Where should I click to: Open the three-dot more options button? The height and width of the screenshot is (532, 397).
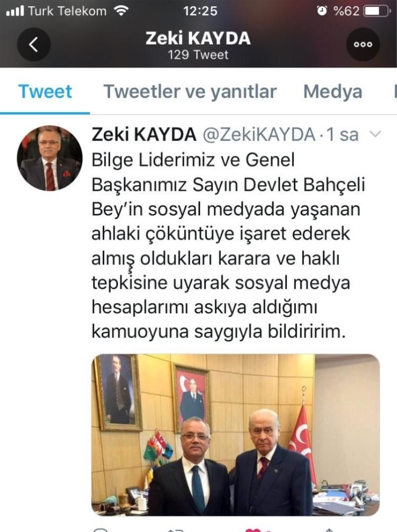(363, 45)
